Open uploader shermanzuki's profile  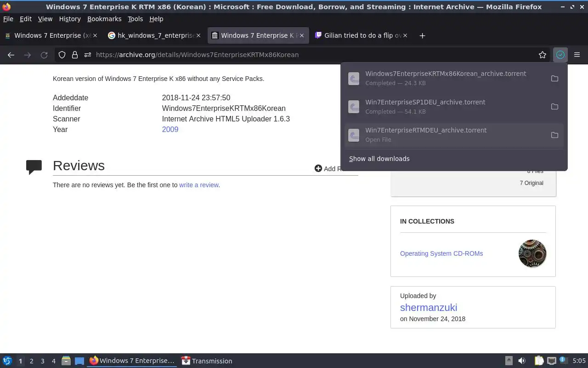[429, 307]
